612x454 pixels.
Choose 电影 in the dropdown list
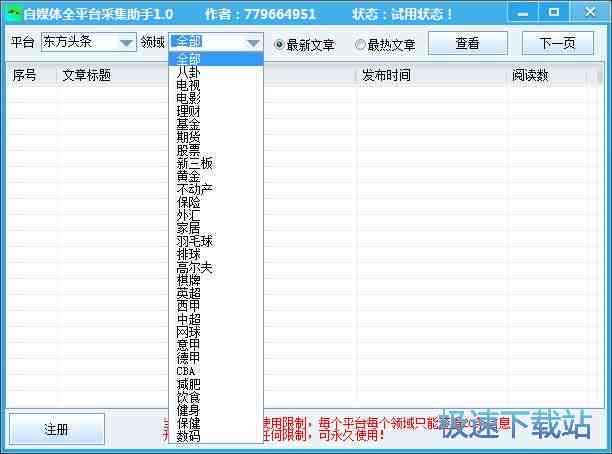point(216,98)
